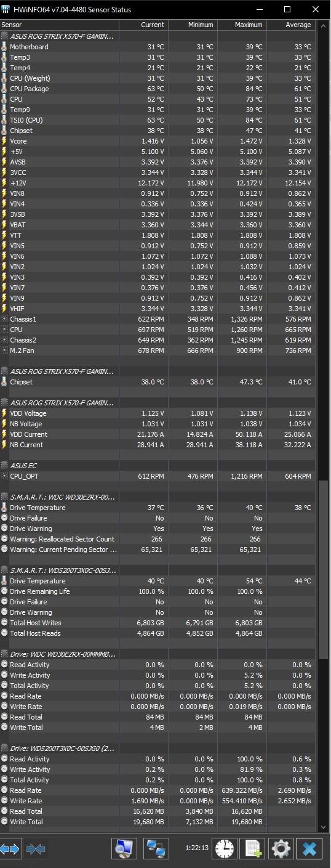
Task: Click the thermometer icon beside Motherboard
Action: tap(5, 47)
